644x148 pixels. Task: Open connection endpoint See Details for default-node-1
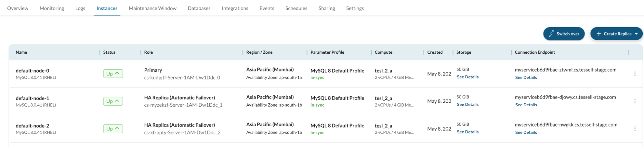click(x=526, y=105)
